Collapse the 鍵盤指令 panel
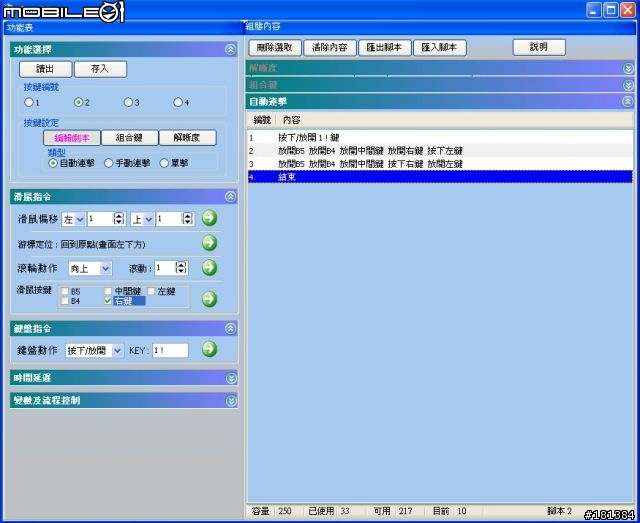 point(230,328)
